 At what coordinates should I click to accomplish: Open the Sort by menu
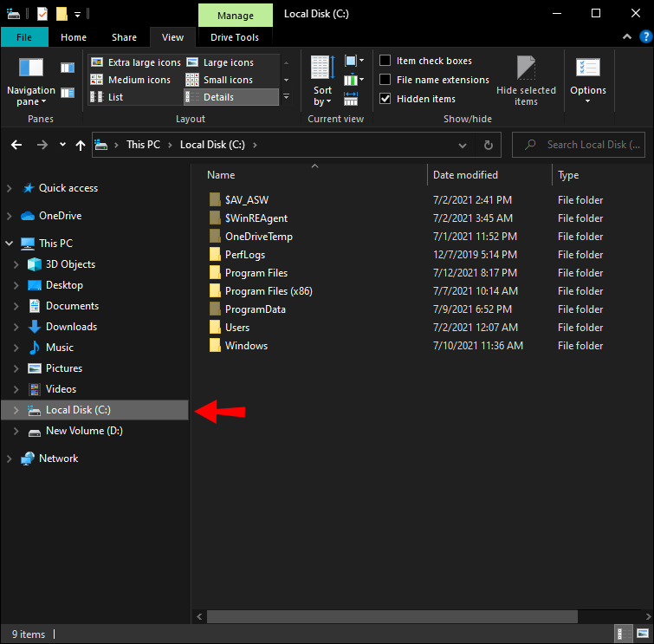pyautogui.click(x=322, y=81)
